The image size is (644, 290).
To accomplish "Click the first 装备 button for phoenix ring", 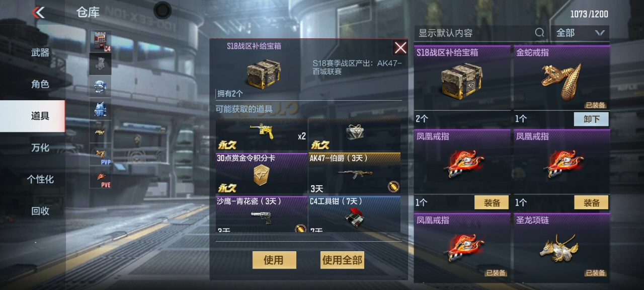I will [x=492, y=203].
